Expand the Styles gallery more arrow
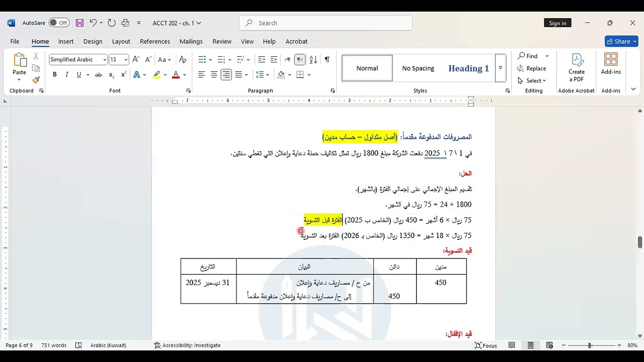 click(500, 68)
